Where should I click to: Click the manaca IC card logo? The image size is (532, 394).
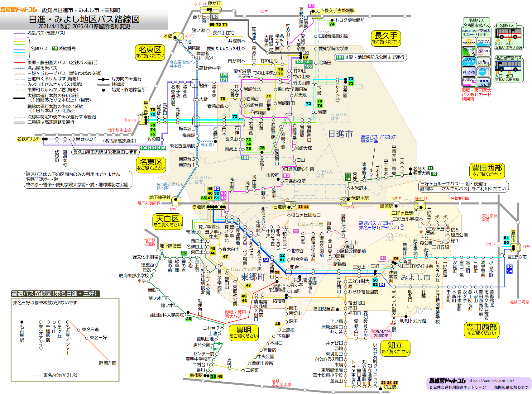click(469, 42)
